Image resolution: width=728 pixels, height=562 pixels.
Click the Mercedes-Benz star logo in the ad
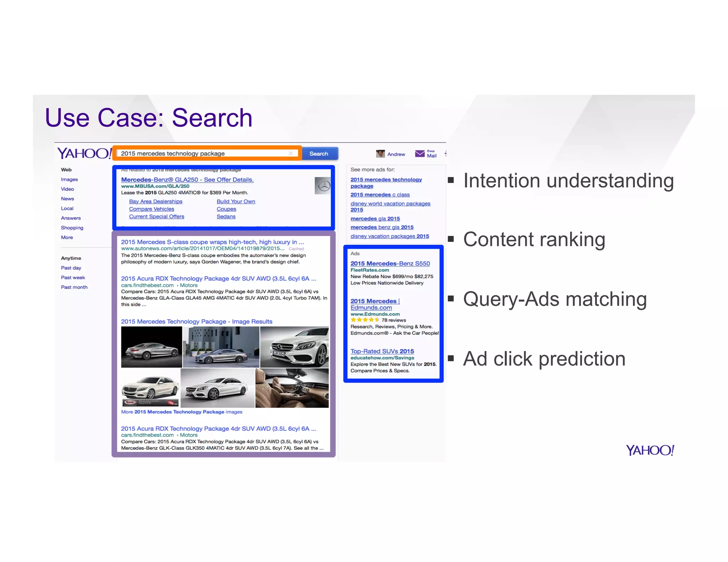323,185
